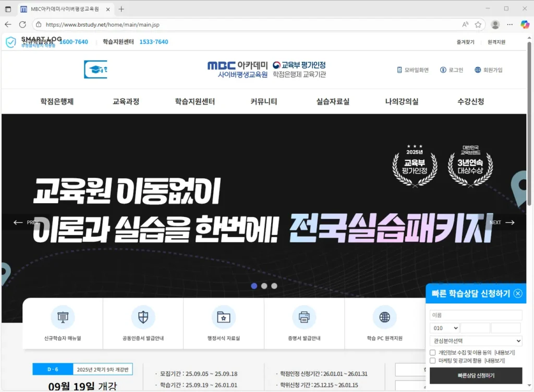Open the 학습 PC 원격지원 globe icon
Image resolution: width=534 pixels, height=392 pixels.
point(384,317)
